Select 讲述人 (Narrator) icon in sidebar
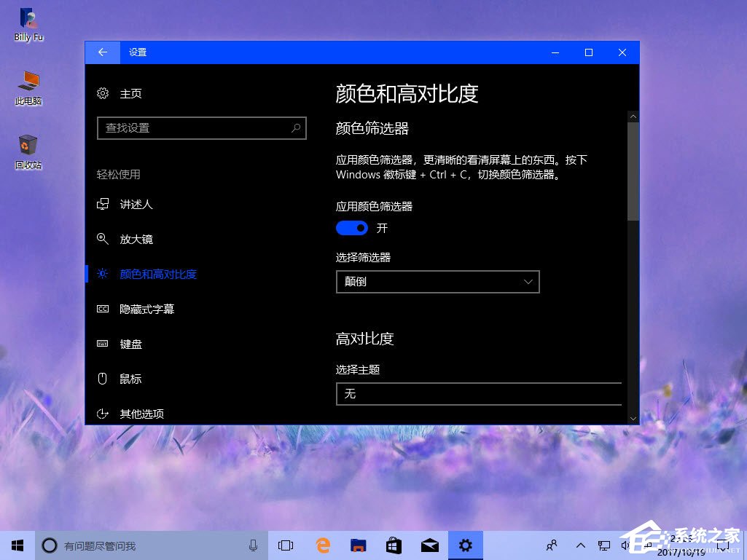 [103, 205]
